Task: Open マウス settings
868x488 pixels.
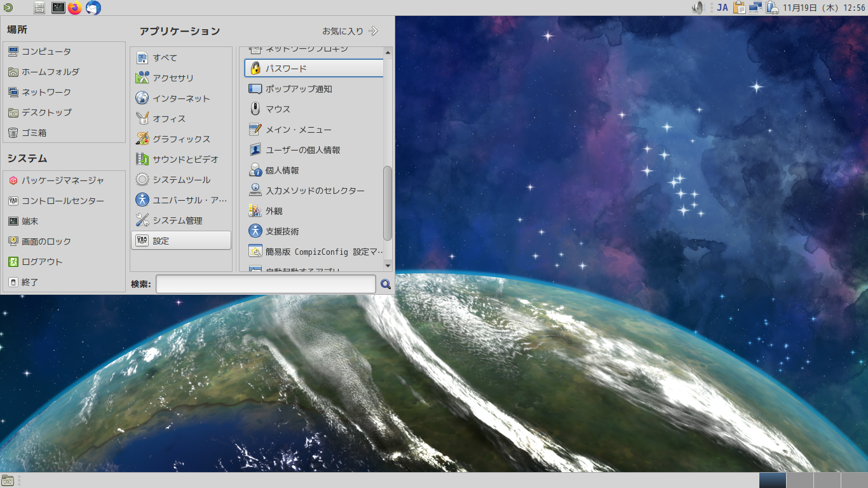Action: click(x=314, y=109)
